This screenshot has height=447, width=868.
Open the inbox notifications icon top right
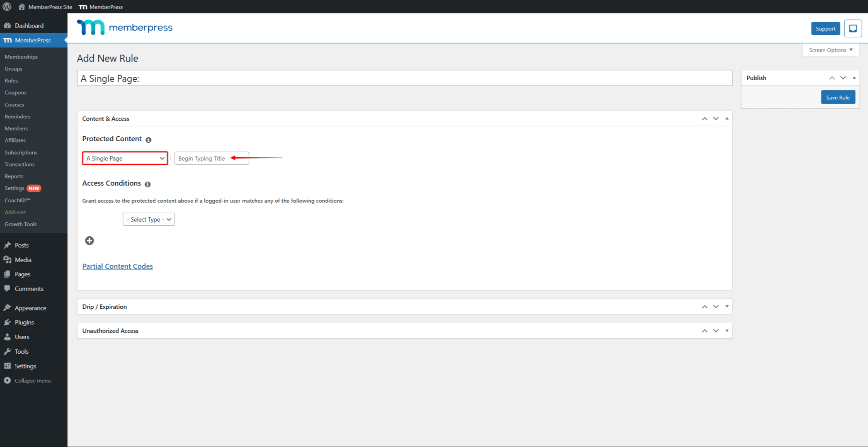(853, 28)
